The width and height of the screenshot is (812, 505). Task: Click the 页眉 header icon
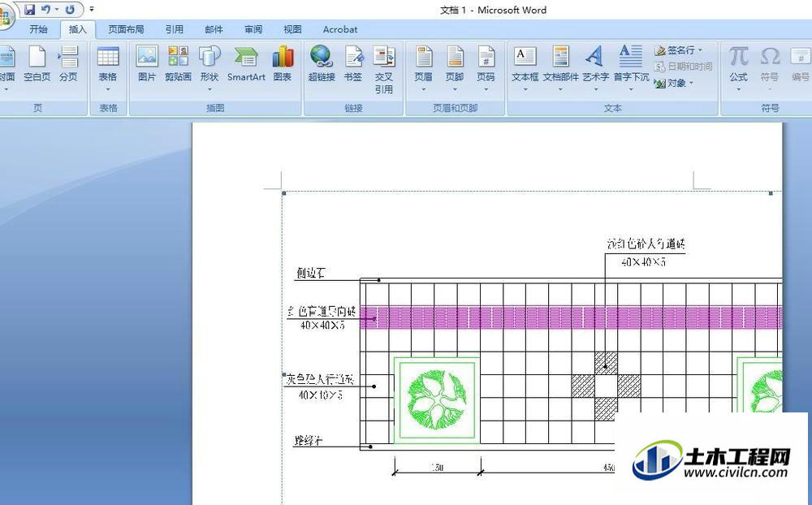point(424,57)
